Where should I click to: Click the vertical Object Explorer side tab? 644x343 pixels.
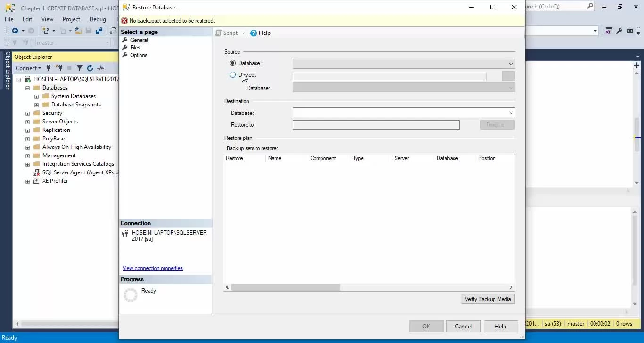[x=8, y=70]
